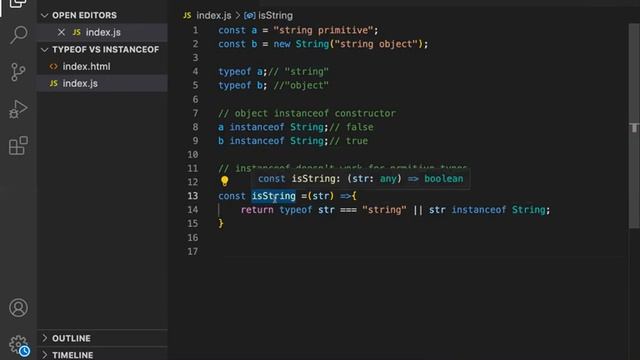This screenshot has height=360, width=640.
Task: Open the Source Control view
Action: [x=18, y=72]
